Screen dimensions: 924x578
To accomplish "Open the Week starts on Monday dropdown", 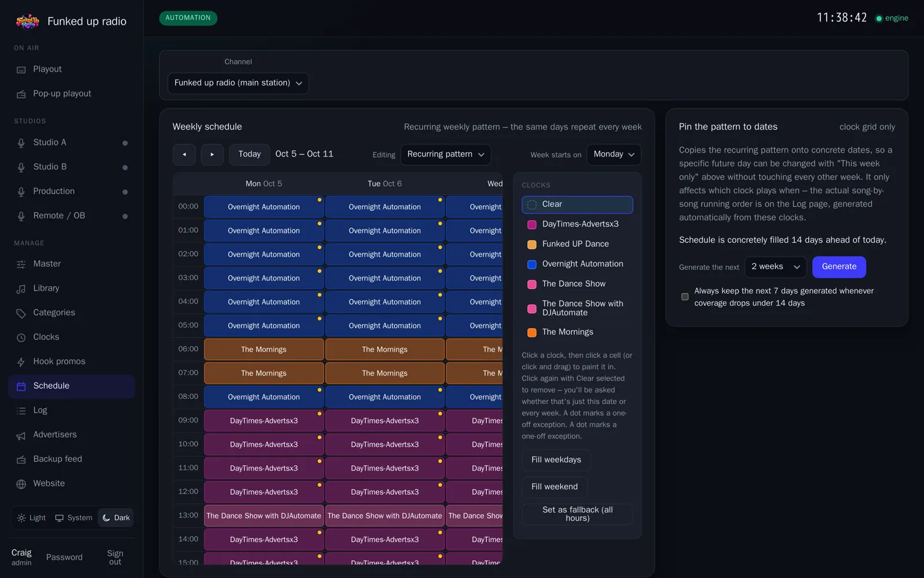I will (x=614, y=154).
